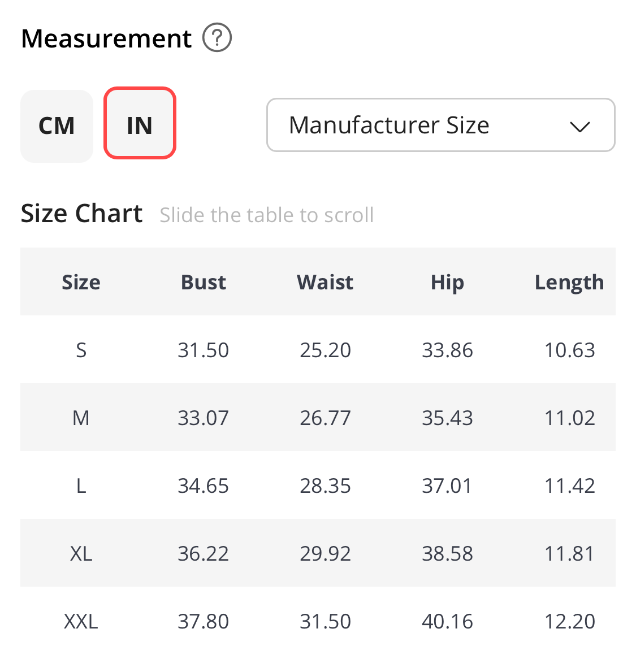Select the S size row label
The width and height of the screenshot is (636, 672).
81,350
